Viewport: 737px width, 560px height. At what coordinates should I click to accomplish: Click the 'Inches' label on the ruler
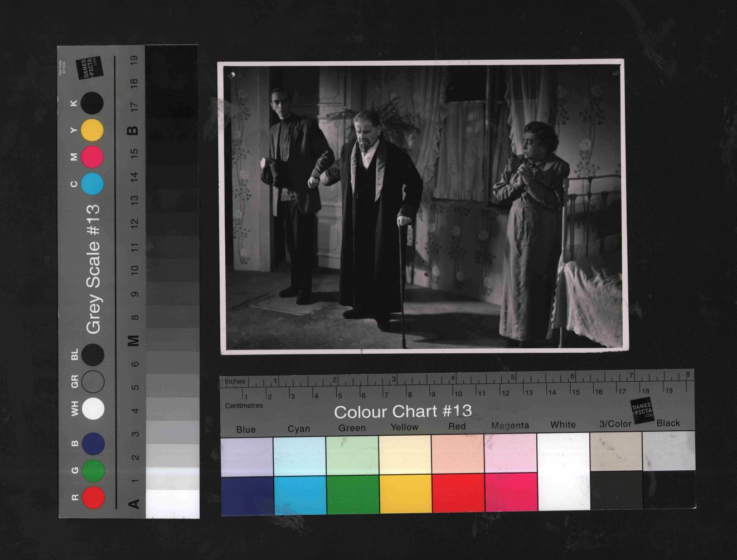[235, 382]
